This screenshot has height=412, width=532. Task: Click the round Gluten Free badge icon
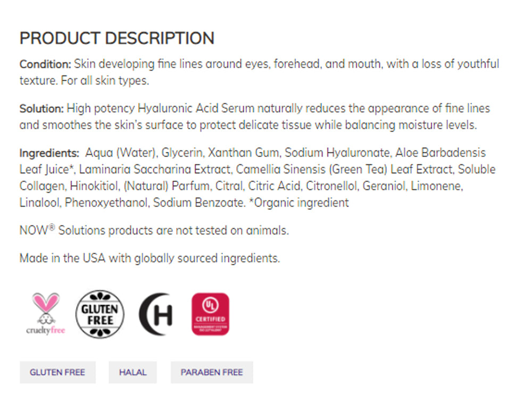pyautogui.click(x=101, y=314)
